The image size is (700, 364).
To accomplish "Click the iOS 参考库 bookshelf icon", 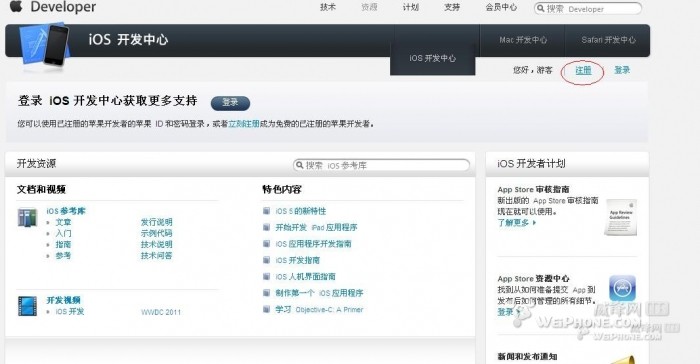I will pyautogui.click(x=27, y=218).
